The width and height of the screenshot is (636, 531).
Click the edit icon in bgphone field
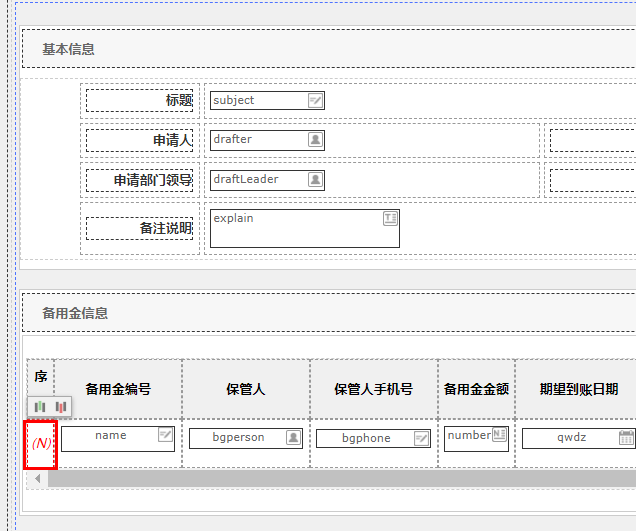[x=421, y=439]
